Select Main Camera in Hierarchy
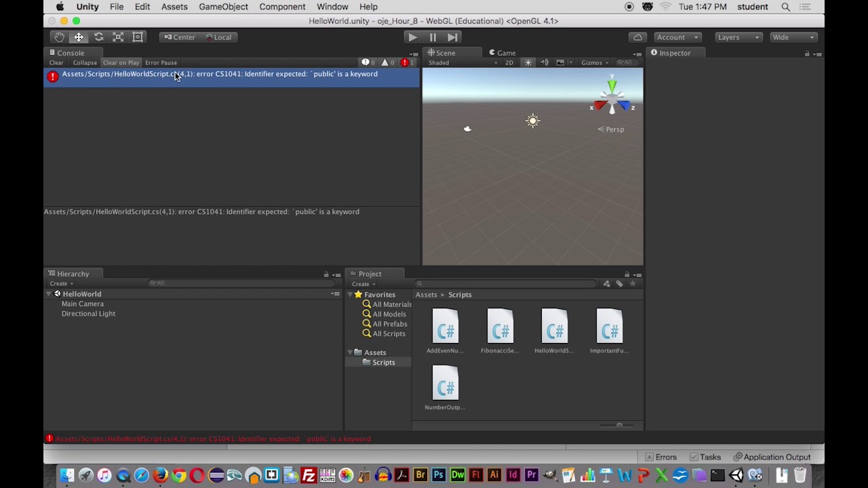The width and height of the screenshot is (868, 488). [83, 304]
